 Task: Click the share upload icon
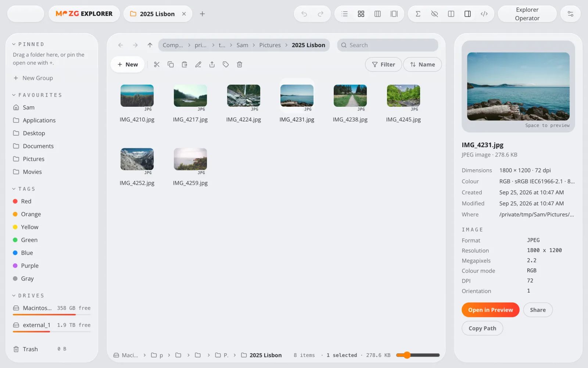point(212,64)
